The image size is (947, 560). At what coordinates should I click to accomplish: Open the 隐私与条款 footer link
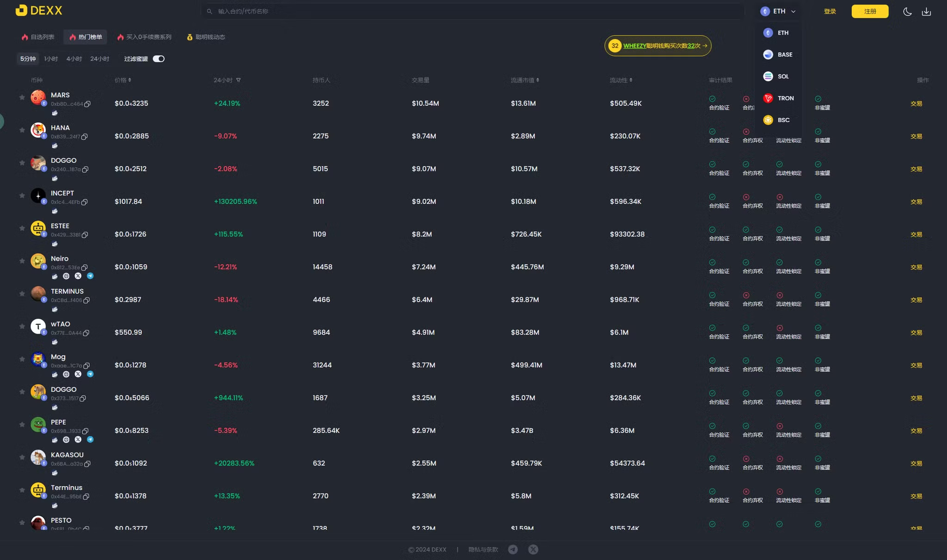(x=483, y=549)
